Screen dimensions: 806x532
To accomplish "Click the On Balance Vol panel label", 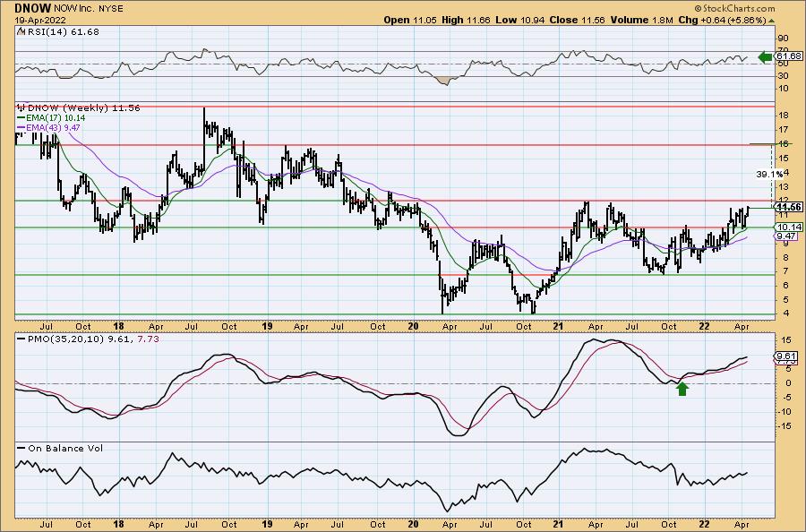I will [x=60, y=448].
